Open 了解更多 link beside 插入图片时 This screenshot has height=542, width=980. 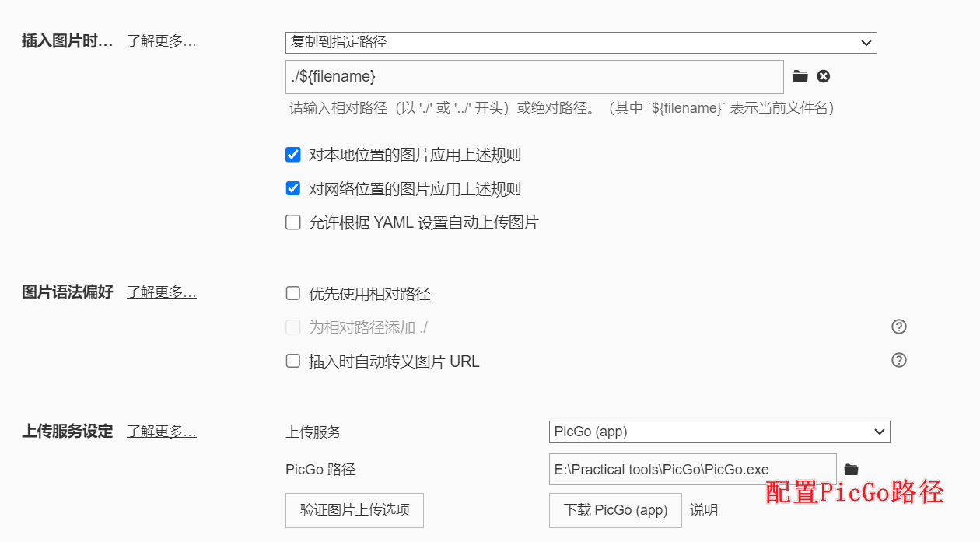162,41
